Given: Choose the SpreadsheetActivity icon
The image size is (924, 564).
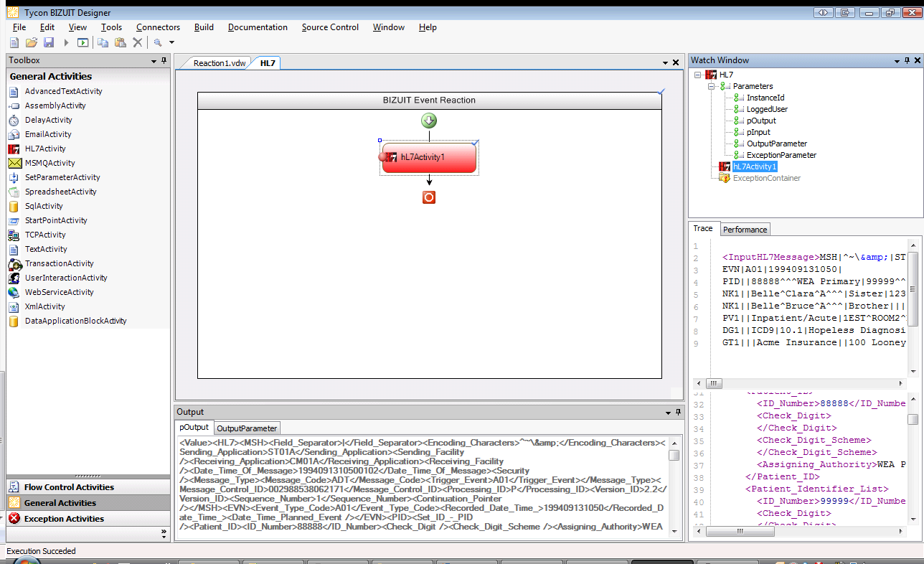Looking at the screenshot, I should point(14,192).
